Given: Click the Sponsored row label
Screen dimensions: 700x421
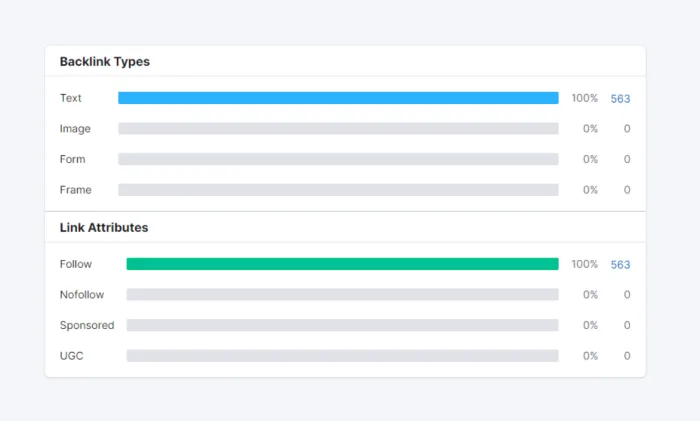Looking at the screenshot, I should click(x=87, y=325).
